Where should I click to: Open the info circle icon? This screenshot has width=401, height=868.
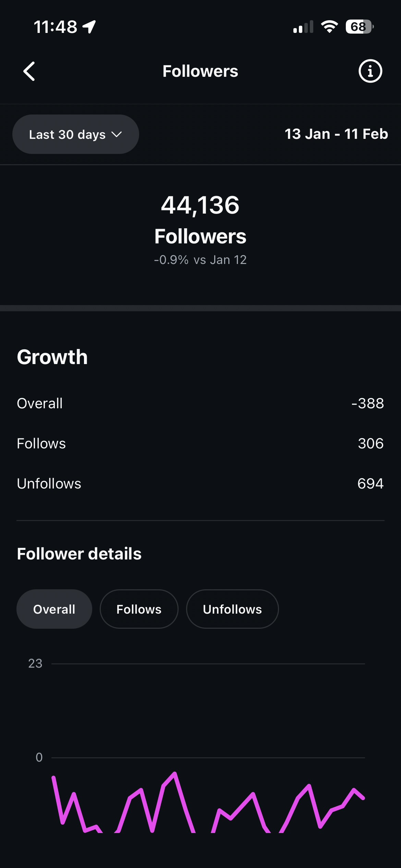click(370, 71)
